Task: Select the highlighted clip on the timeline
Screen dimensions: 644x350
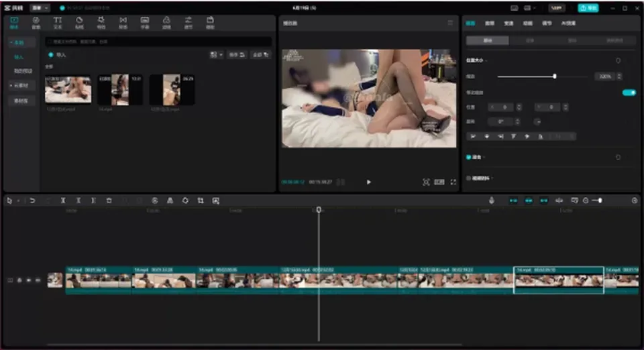Action: 559,280
